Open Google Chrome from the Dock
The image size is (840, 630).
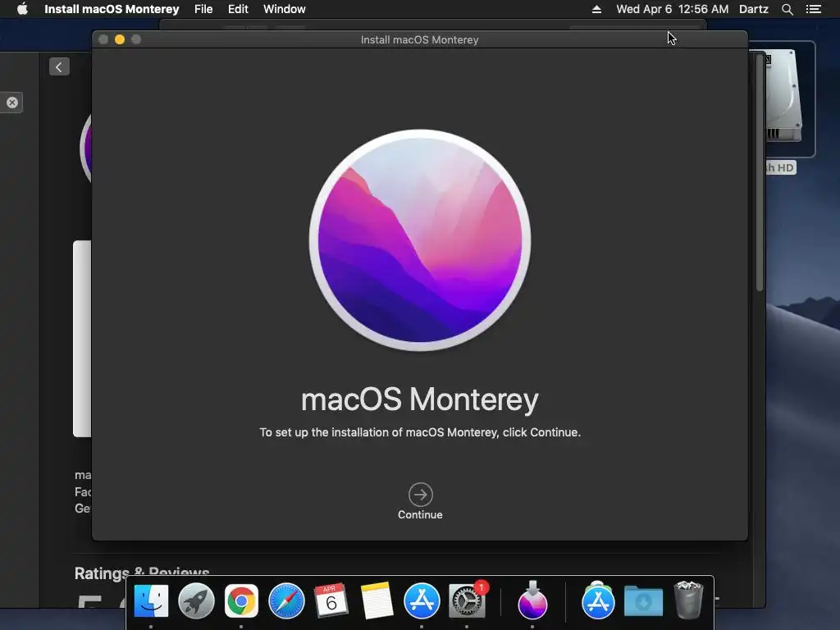[x=241, y=601]
